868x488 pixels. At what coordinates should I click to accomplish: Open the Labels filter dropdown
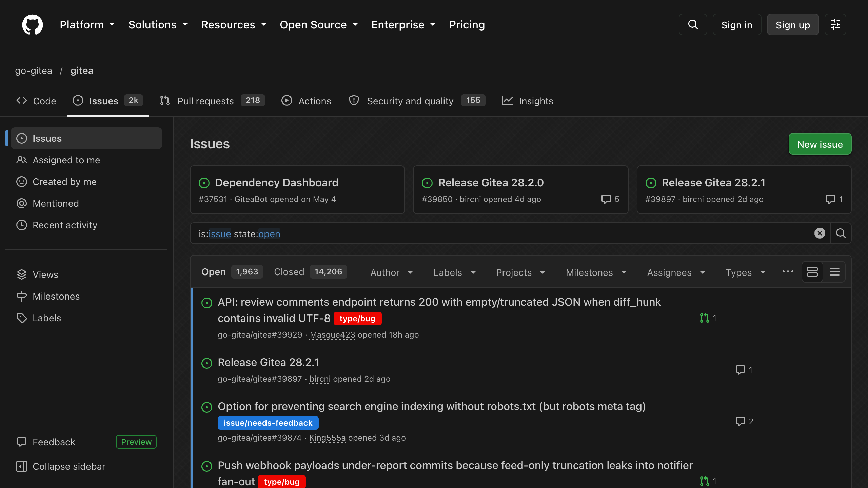[x=455, y=272]
